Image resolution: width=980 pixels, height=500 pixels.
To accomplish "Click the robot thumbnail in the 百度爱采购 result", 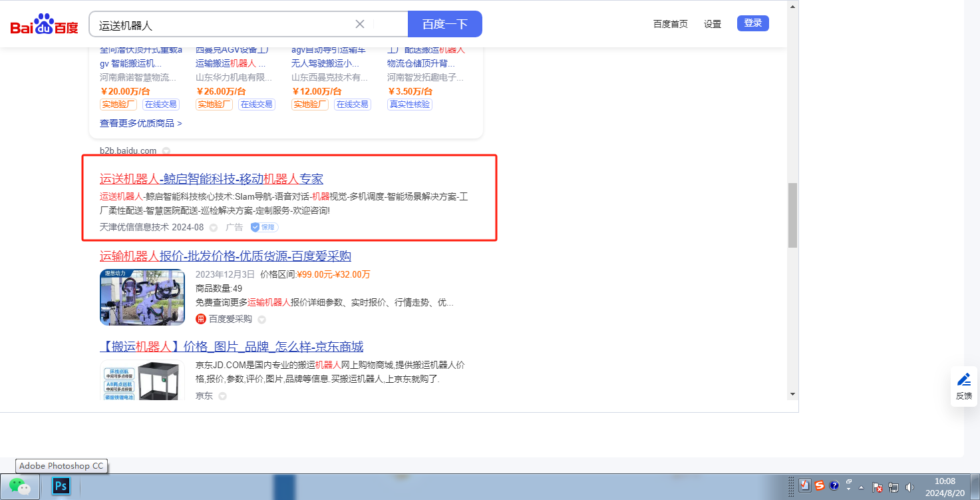I will 142,297.
